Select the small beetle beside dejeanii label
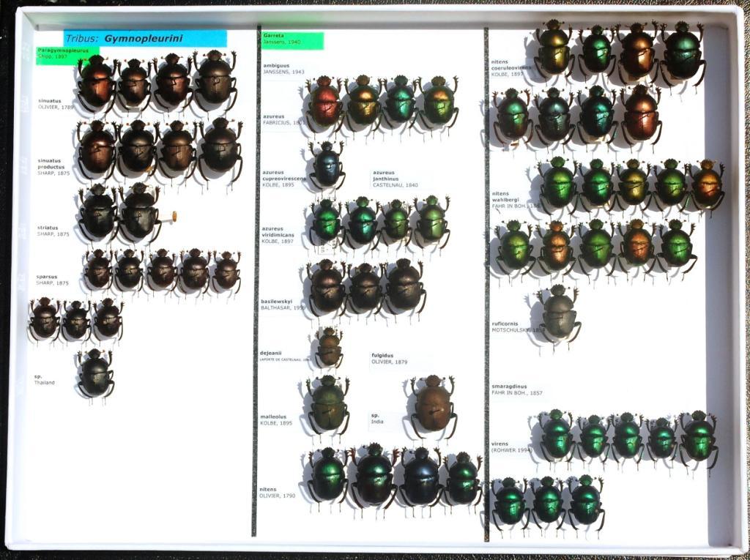Viewport: 750px width, 560px height. pyautogui.click(x=329, y=348)
